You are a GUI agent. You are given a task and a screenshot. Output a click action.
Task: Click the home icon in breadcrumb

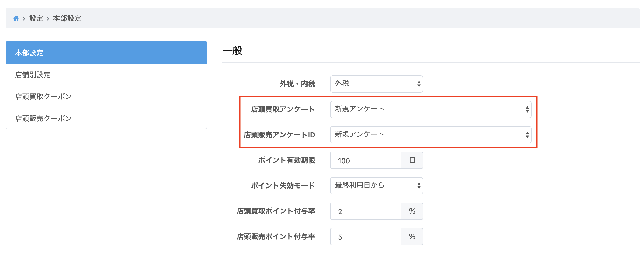coord(16,18)
